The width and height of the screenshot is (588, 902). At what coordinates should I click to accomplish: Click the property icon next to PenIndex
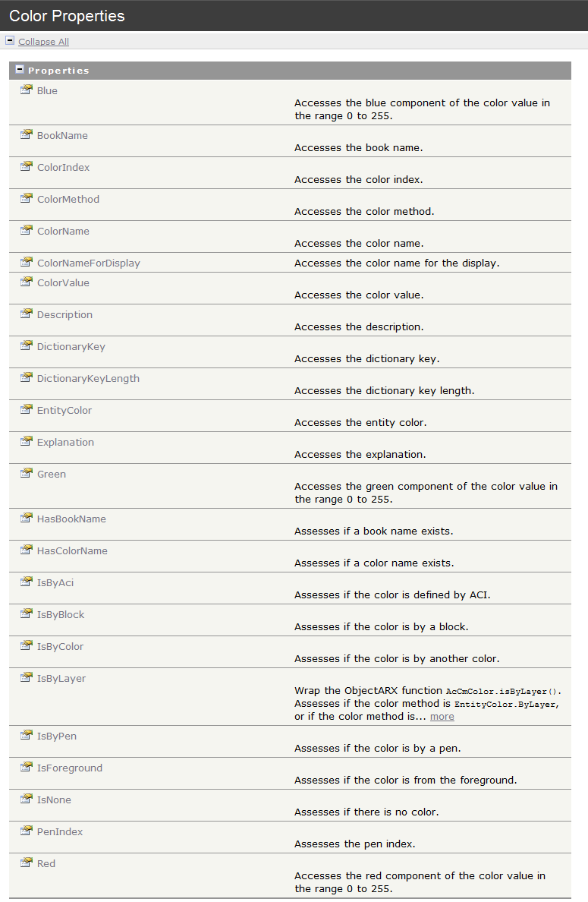tap(27, 831)
